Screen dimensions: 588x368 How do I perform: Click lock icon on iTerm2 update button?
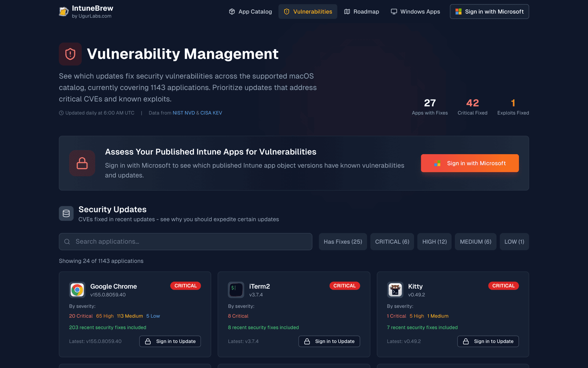coord(307,342)
